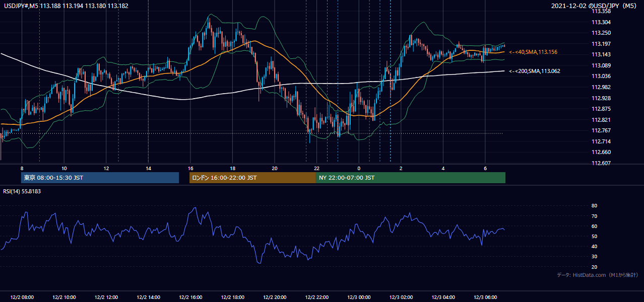Click price level 112.982 on the price axis
The height and width of the screenshot is (302, 644).
pos(601,87)
